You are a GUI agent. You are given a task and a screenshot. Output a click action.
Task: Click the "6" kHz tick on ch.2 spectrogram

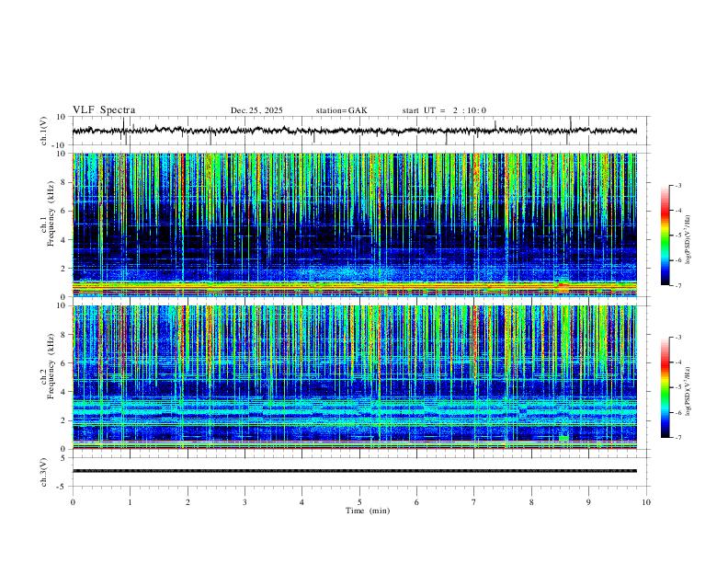(64, 363)
